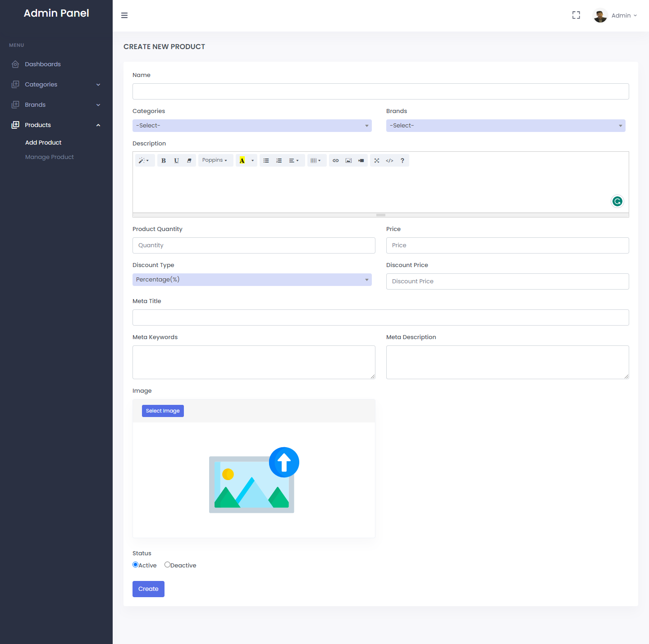This screenshot has width=649, height=644.
Task: Apply the yellow highlight color A button
Action: [x=242, y=160]
